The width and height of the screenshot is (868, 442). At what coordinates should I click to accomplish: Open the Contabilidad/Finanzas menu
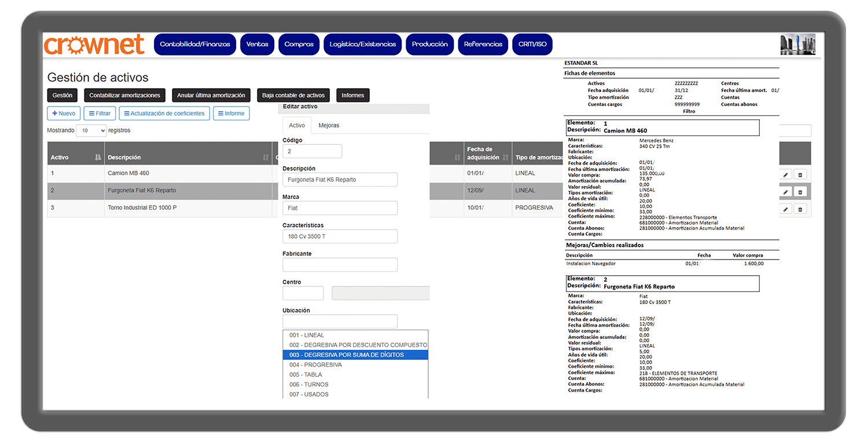[195, 45]
